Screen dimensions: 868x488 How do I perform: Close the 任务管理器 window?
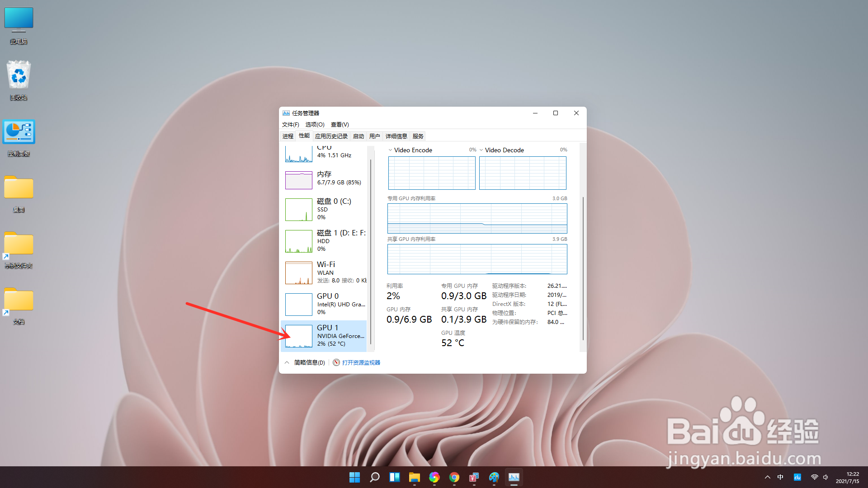coord(576,113)
